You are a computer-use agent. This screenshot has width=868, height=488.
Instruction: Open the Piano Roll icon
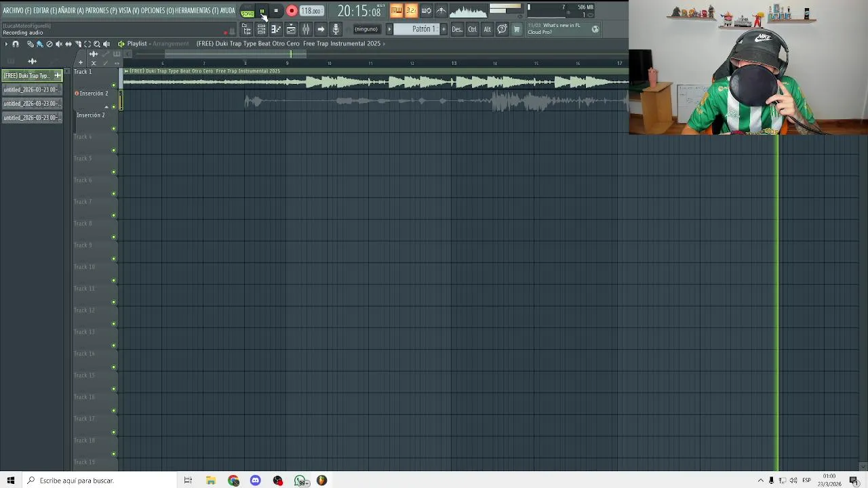276,29
